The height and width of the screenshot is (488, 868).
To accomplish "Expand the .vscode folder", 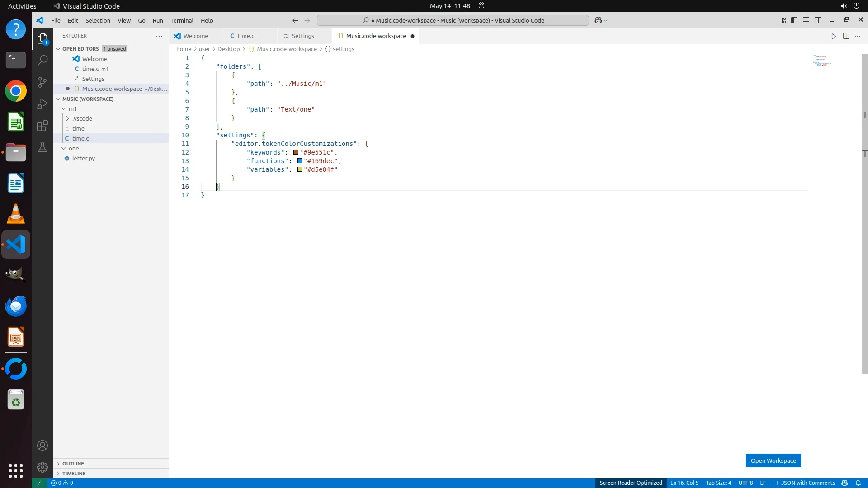I will coord(82,118).
